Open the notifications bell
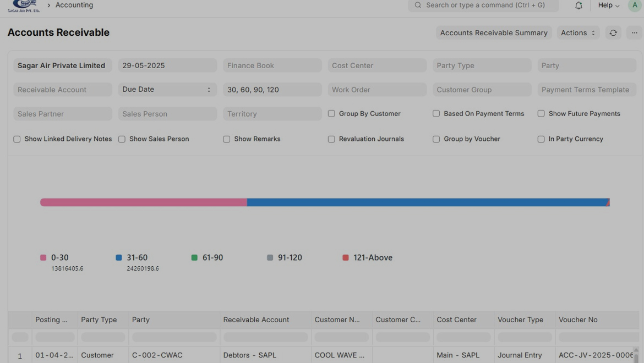This screenshot has height=363, width=644. pyautogui.click(x=578, y=5)
